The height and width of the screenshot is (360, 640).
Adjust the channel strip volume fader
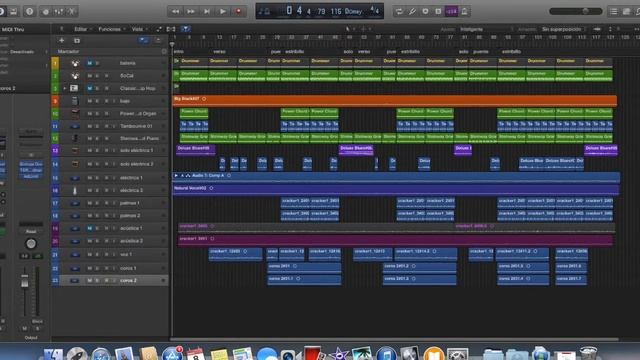(x=24, y=281)
